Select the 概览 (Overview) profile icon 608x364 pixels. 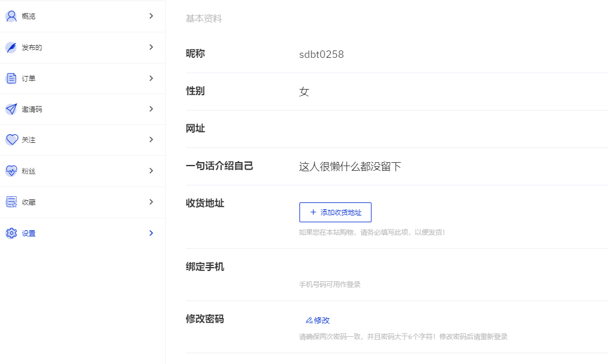[x=11, y=16]
